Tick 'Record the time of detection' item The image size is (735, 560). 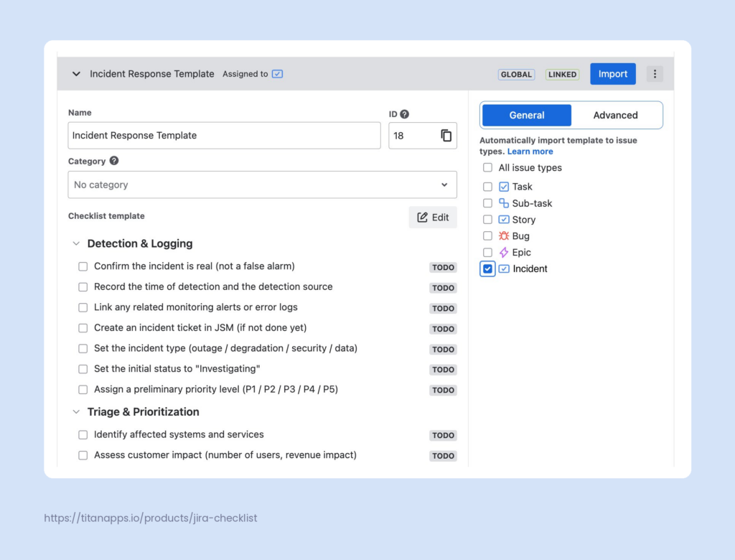point(83,287)
